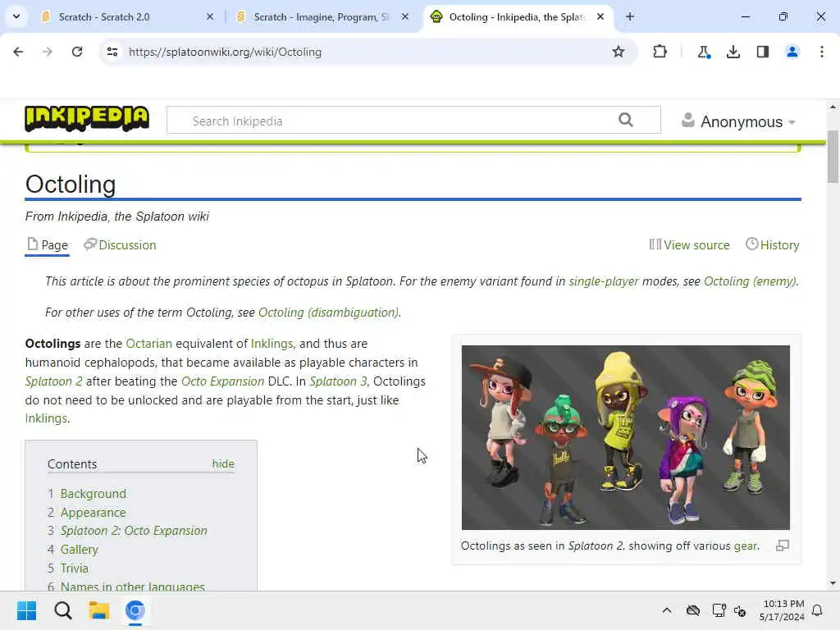Open Inklings link ending the paragraph
Image resolution: width=840 pixels, height=630 pixels.
click(x=46, y=418)
